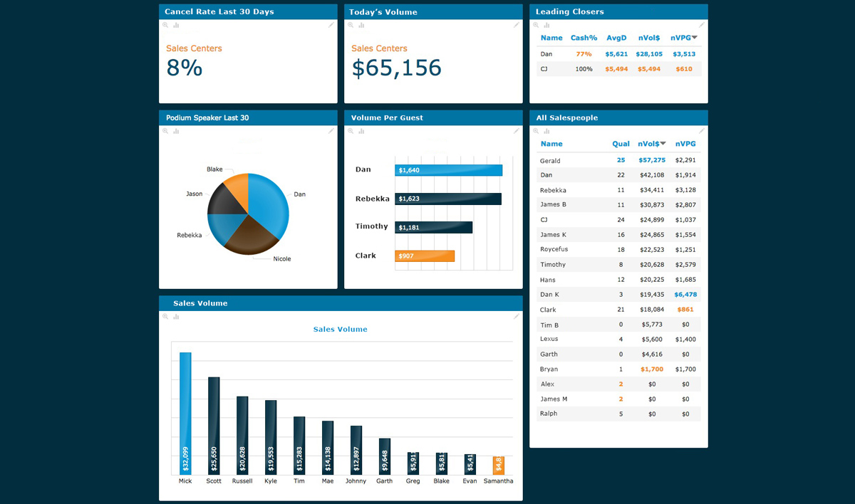Click Bryan's orange $1,700 nVol$ value
855x504 pixels.
point(652,369)
